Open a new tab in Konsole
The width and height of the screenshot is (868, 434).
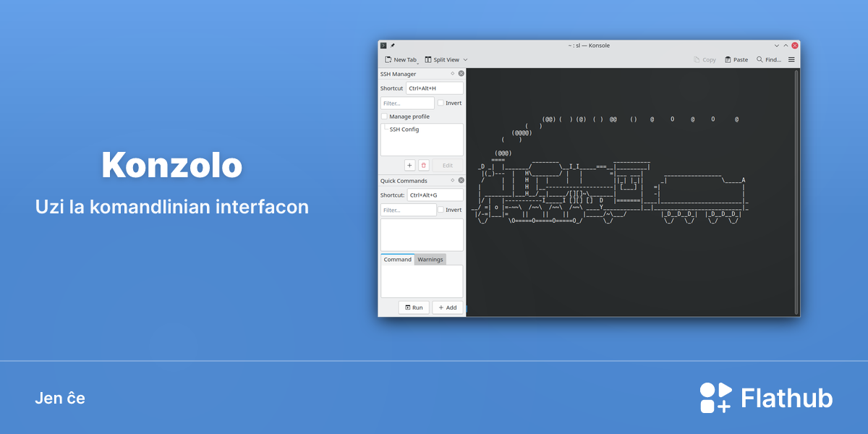[x=400, y=59]
